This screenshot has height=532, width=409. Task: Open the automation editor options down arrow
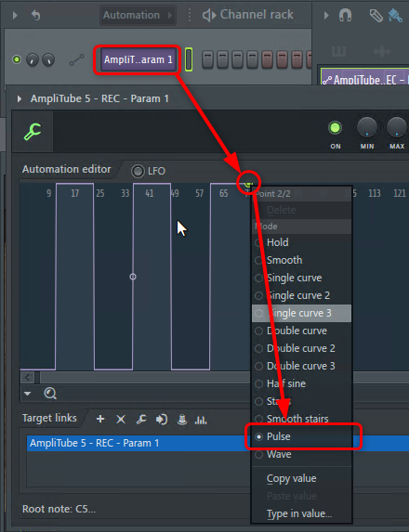coord(28,394)
